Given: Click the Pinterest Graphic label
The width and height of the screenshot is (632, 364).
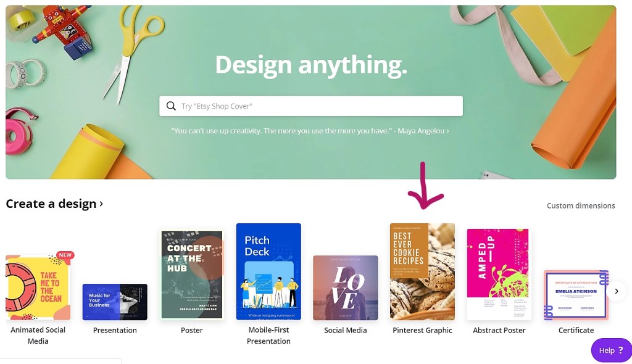Looking at the screenshot, I should tap(422, 330).
